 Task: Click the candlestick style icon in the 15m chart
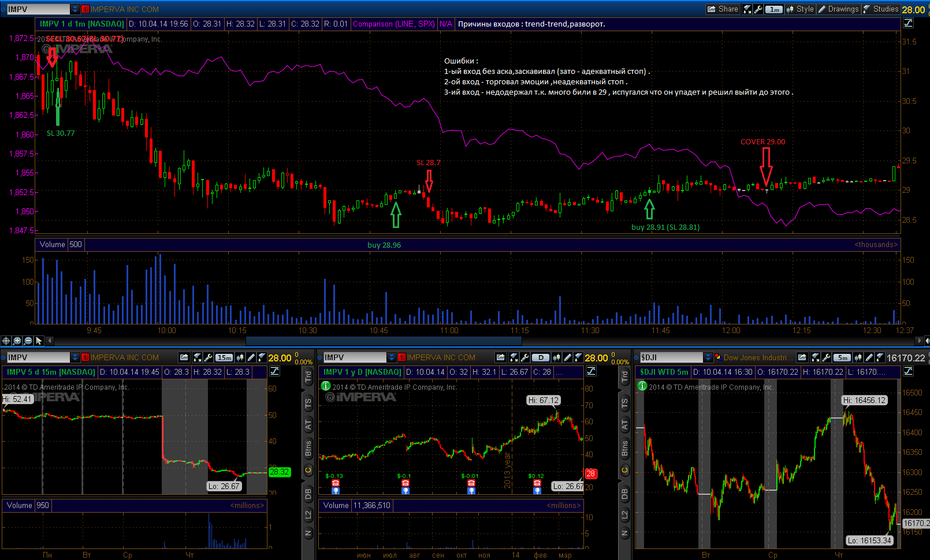coord(240,357)
